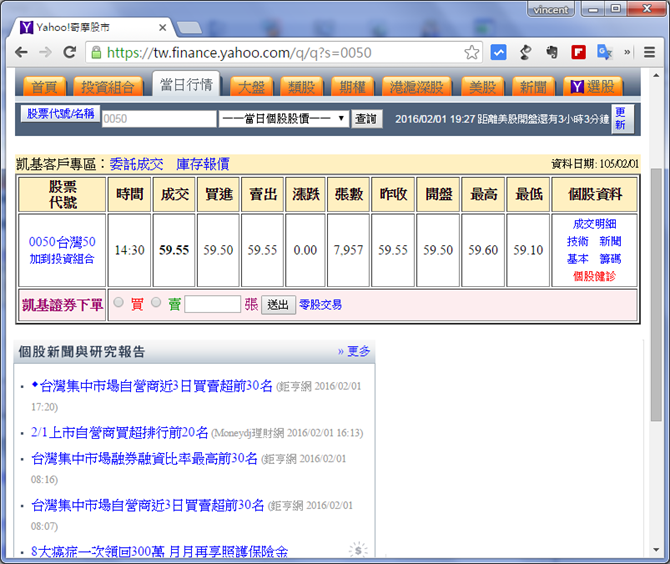Open the 籌碼 link

click(x=610, y=259)
